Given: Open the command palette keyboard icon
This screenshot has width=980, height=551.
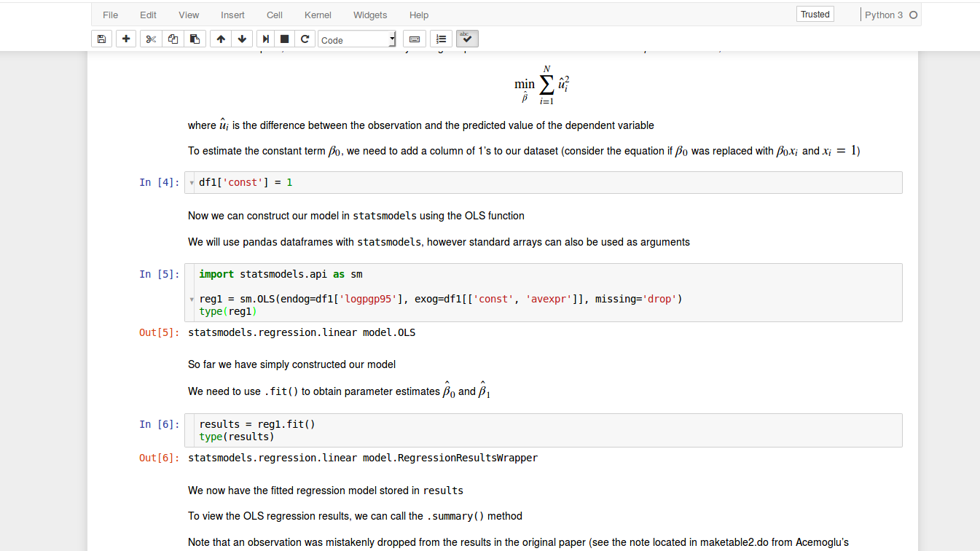Looking at the screenshot, I should pos(414,39).
